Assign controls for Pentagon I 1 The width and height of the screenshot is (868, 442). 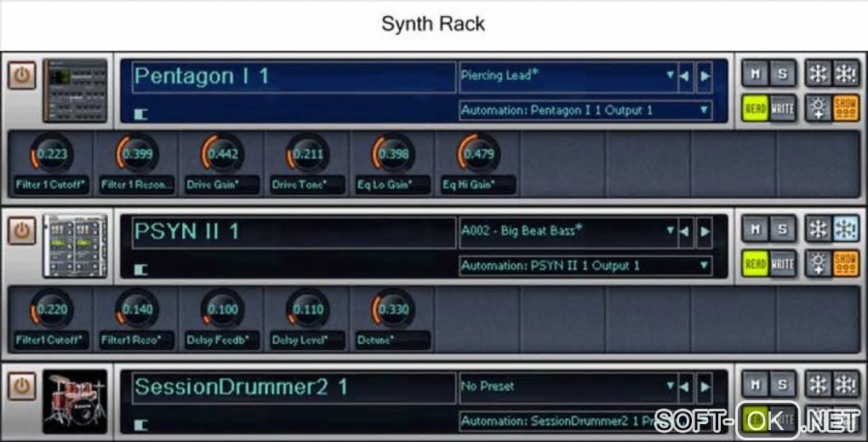click(x=818, y=108)
